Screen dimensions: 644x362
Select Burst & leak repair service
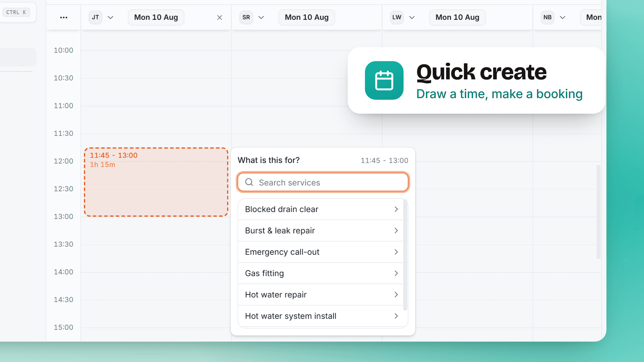(321, 231)
